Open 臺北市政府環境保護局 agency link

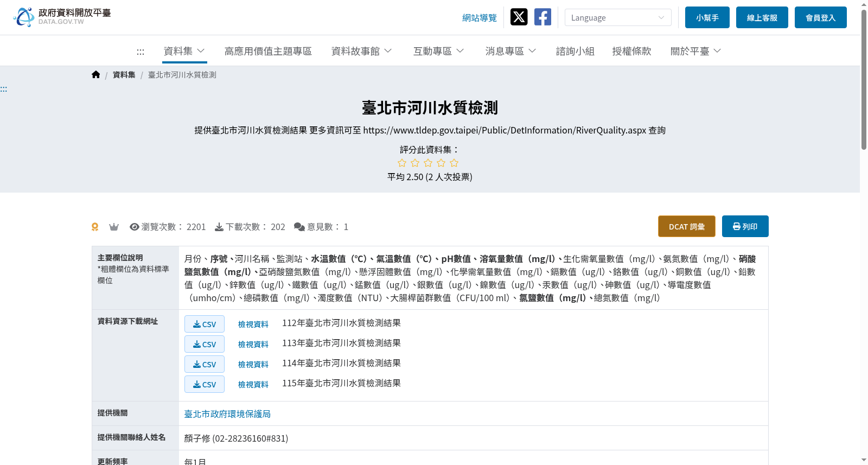tap(227, 413)
